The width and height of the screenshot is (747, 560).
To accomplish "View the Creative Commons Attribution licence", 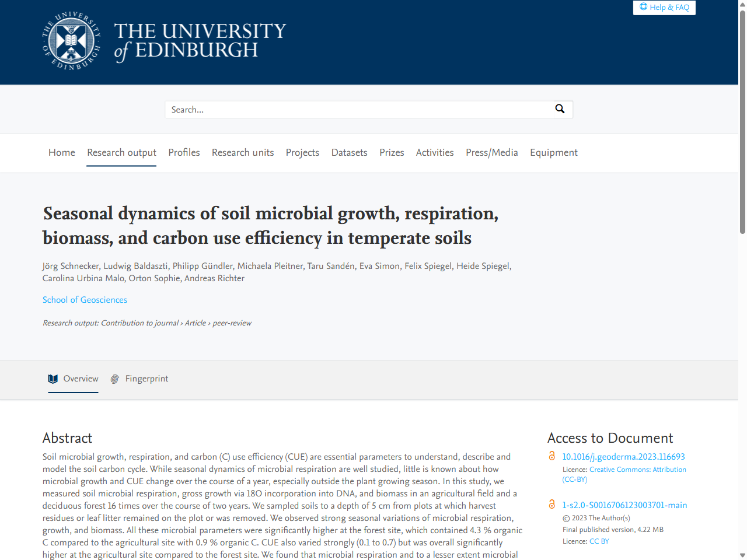I will click(x=637, y=469).
